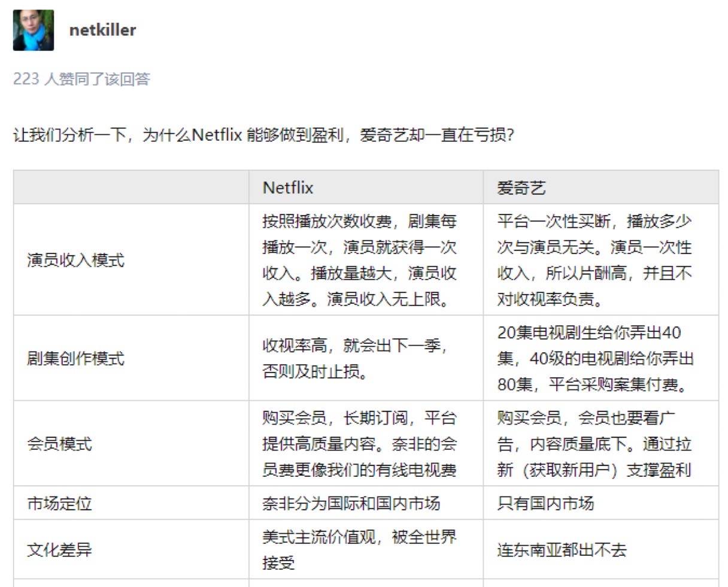The image size is (728, 587).
Task: Click the cell reading 收视率高，就会出下一季
Action: click(356, 358)
